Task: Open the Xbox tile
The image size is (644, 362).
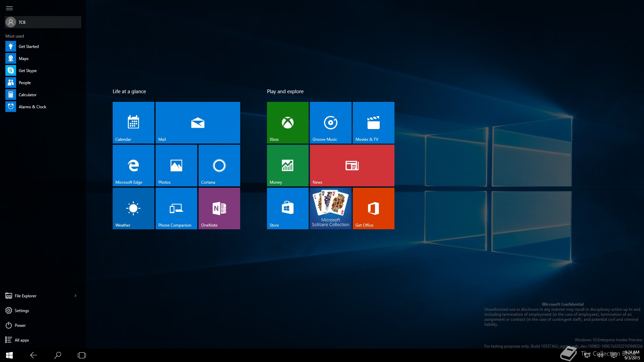Action: click(288, 123)
